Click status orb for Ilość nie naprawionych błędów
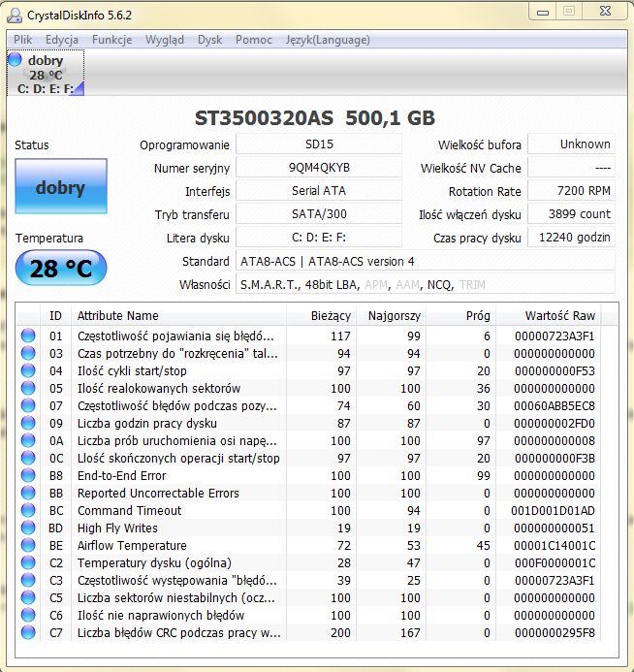Viewport: 634px width, 672px height. [x=28, y=615]
